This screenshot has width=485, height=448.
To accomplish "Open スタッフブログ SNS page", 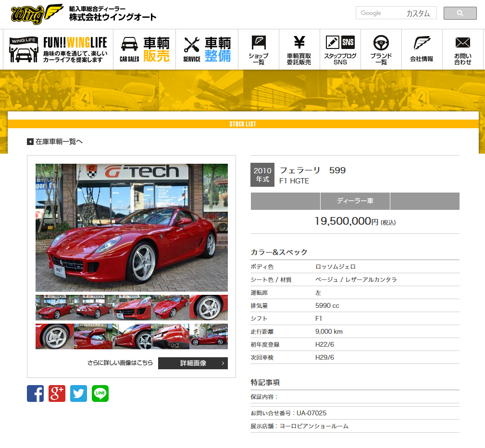I will tap(340, 49).
